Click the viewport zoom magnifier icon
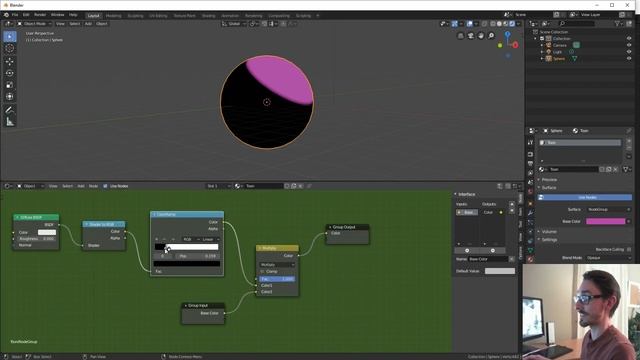 (491, 36)
